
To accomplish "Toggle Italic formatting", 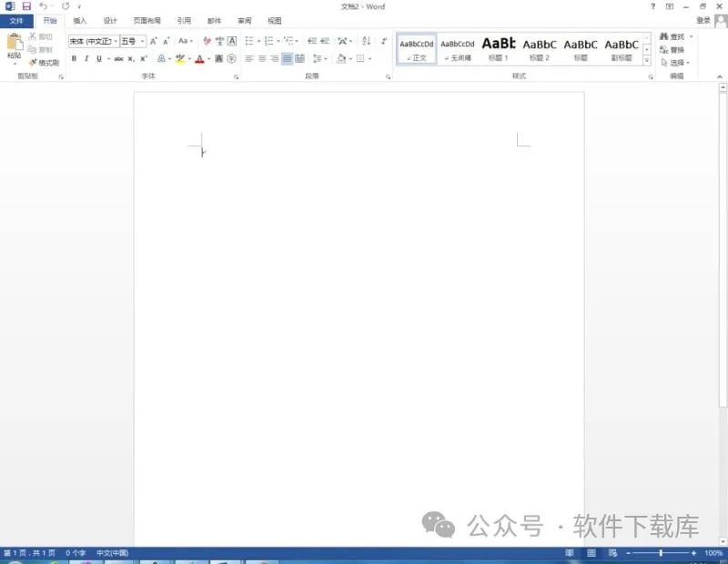I will [x=86, y=58].
